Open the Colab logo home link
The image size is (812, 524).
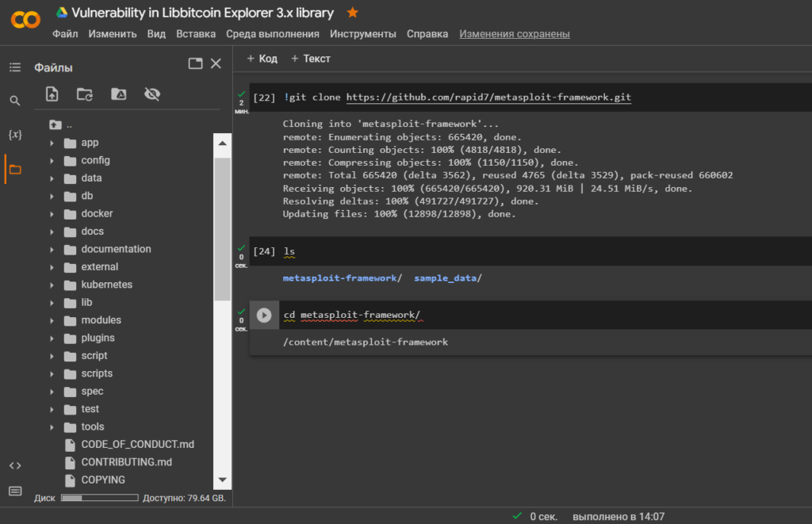click(25, 20)
